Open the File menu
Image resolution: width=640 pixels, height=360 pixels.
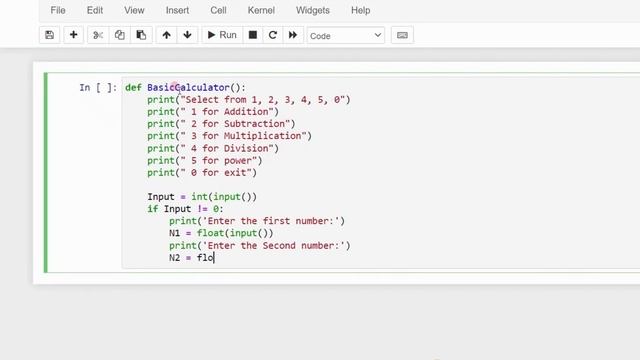pos(58,10)
